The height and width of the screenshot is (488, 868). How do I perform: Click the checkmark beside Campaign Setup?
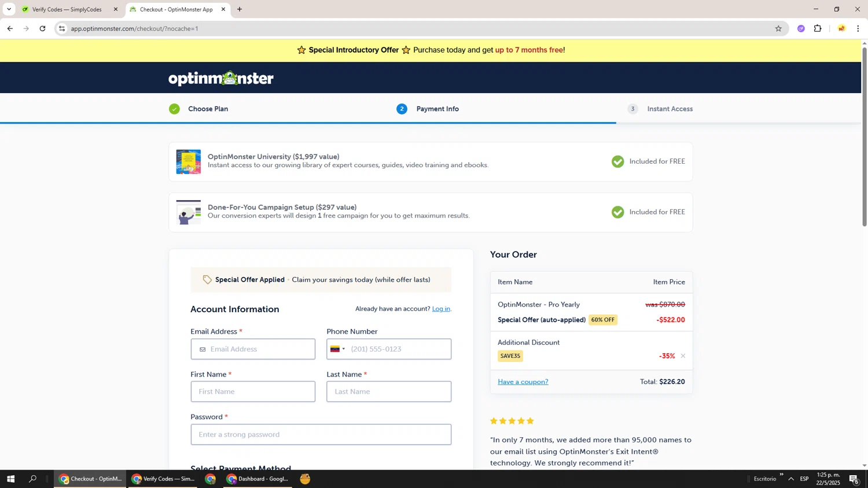618,212
